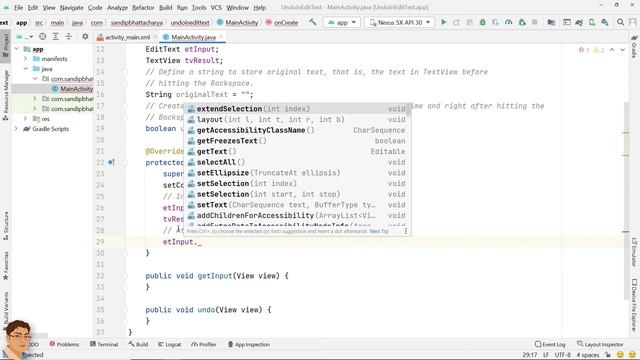Viewport: 640px width, 360px height.
Task: Click the Apply Code Changes icon
Action: coord(469,22)
